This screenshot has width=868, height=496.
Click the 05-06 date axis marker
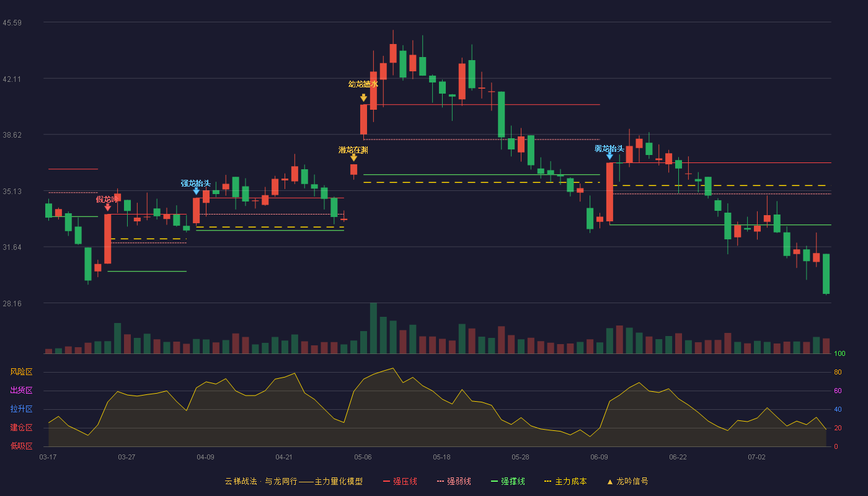click(x=363, y=457)
